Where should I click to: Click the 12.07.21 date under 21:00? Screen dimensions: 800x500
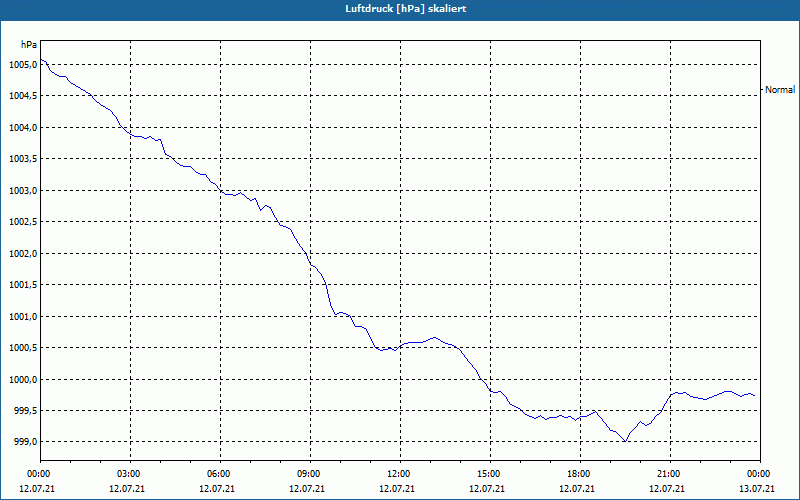click(x=667, y=489)
